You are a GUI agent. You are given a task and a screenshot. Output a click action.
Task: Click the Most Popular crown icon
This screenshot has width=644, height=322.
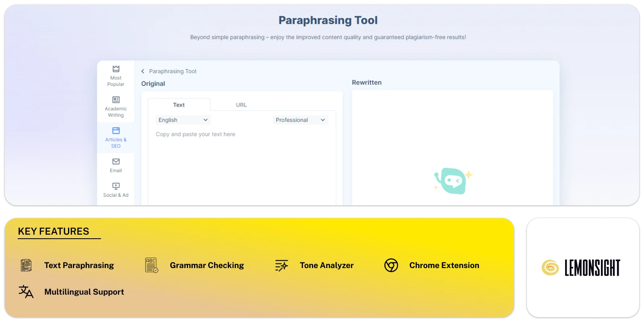click(116, 69)
